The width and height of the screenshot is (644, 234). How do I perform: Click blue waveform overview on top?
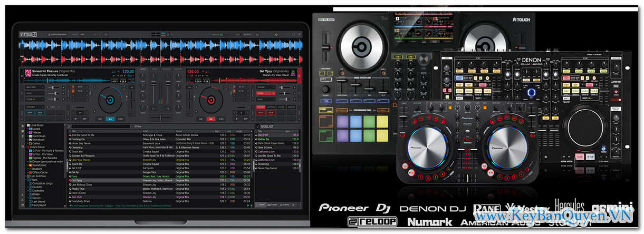click(x=160, y=45)
